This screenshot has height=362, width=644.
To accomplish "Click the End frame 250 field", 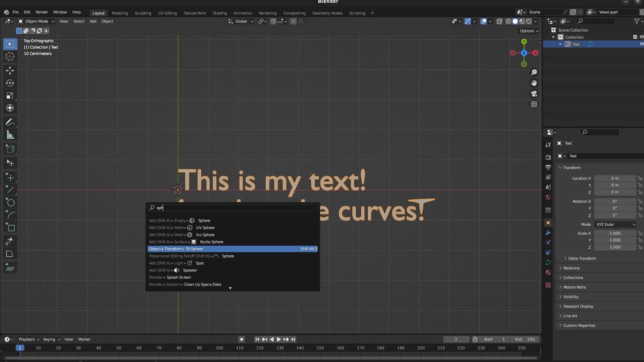I will (525, 339).
